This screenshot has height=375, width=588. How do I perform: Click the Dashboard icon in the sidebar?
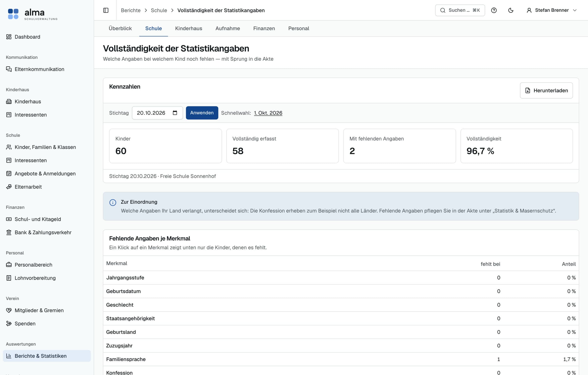pos(9,37)
